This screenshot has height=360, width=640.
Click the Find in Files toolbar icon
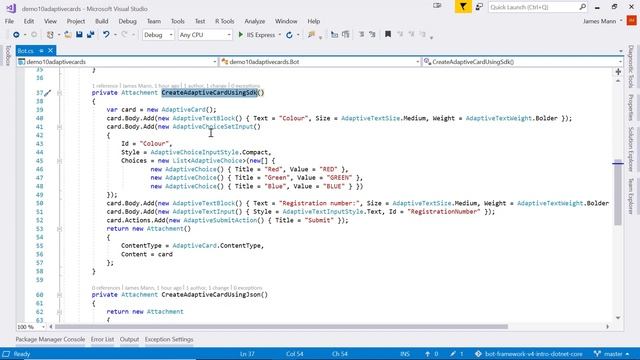click(x=312, y=35)
